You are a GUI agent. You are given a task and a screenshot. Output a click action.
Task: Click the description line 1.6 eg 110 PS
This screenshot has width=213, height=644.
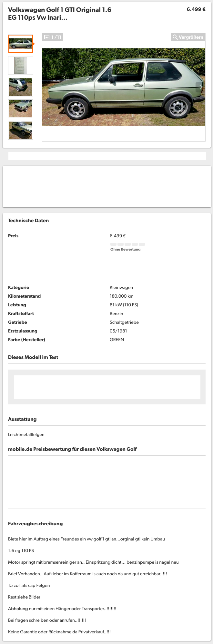tap(21, 550)
